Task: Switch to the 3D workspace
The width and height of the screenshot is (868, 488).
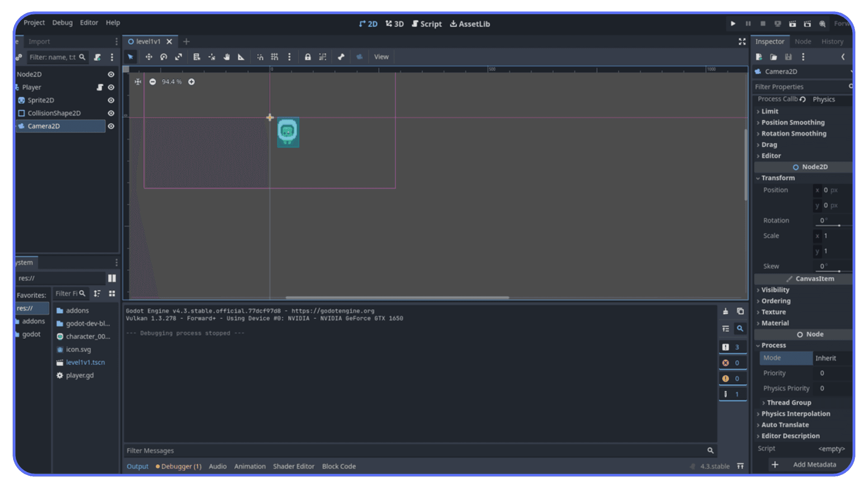Action: [x=394, y=23]
